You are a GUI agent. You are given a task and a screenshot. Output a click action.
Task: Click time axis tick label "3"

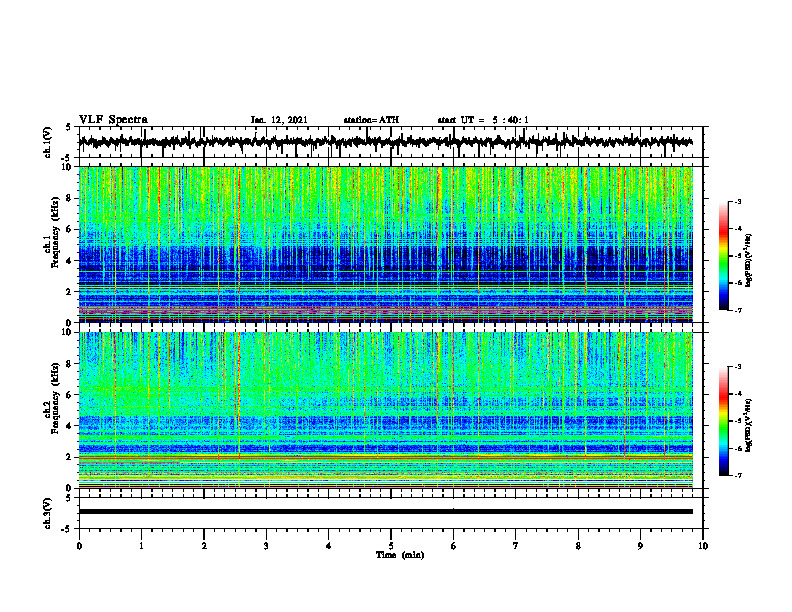(266, 546)
